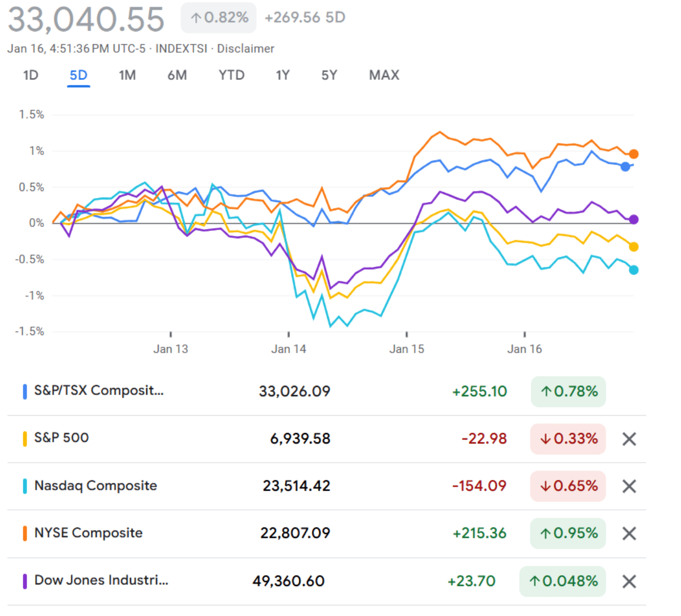This screenshot has height=616, width=681.
Task: Click Jan 15 date marker on axis
Action: [406, 349]
